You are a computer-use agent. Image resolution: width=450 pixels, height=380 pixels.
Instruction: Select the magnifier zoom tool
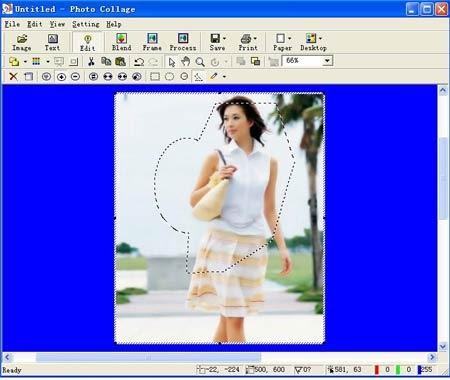[200, 62]
